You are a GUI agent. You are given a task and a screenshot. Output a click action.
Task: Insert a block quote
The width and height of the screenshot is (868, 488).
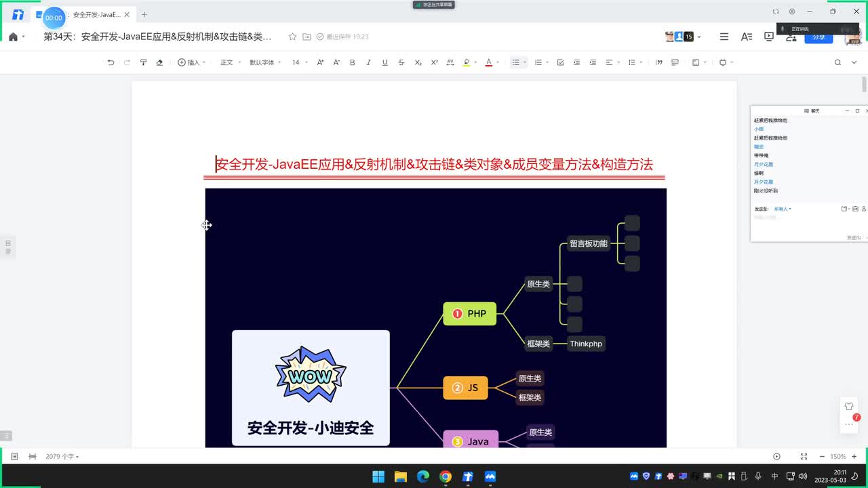[658, 62]
